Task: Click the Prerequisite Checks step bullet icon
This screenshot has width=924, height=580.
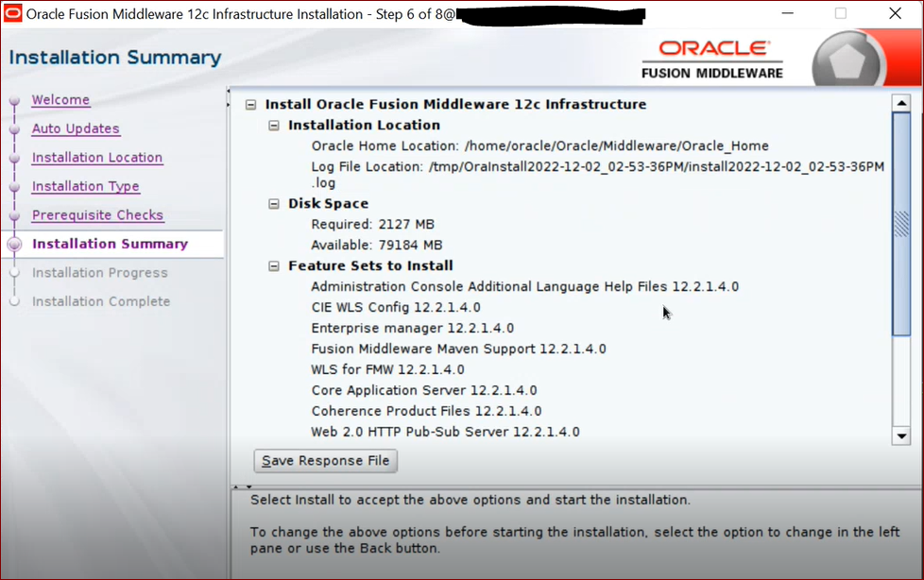Action: [15, 215]
